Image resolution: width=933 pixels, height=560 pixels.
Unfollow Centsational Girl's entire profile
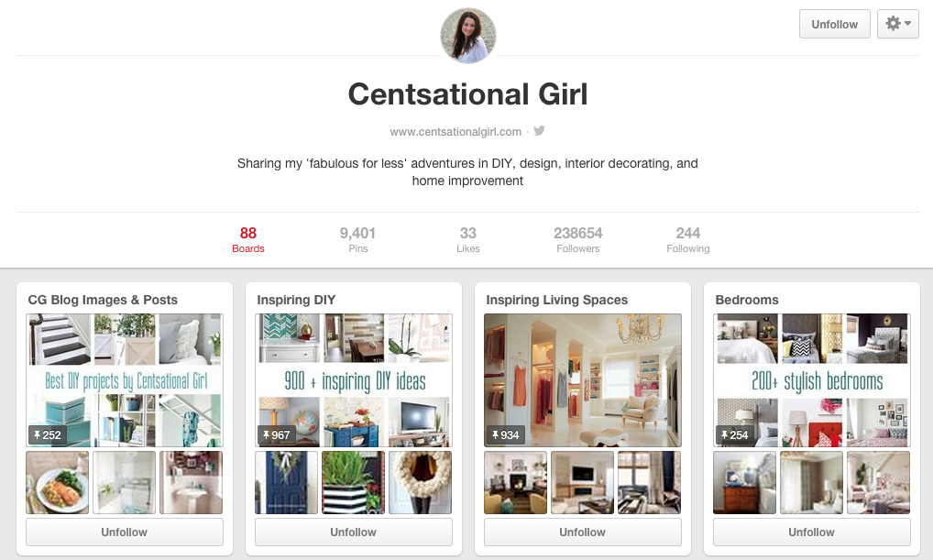tap(835, 24)
